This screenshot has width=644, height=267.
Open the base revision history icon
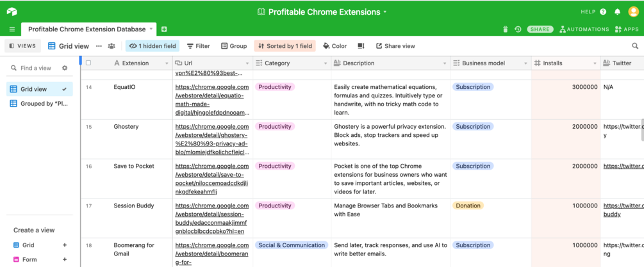point(518,29)
